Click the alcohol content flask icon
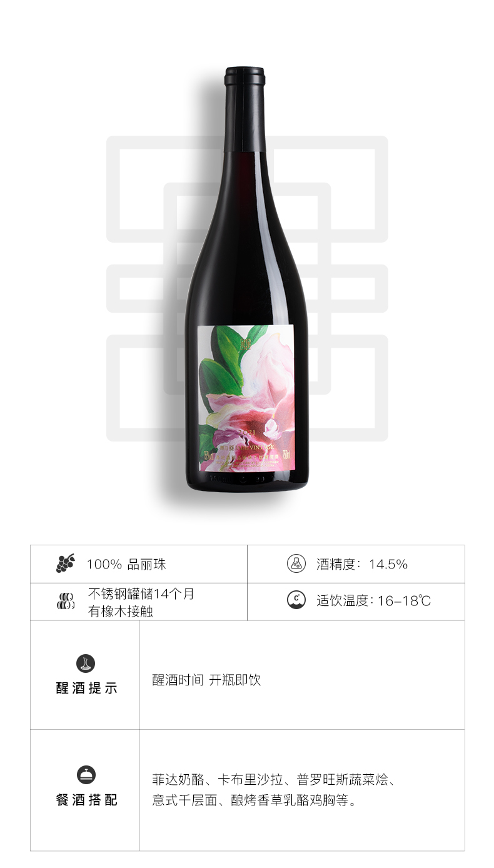 296,563
